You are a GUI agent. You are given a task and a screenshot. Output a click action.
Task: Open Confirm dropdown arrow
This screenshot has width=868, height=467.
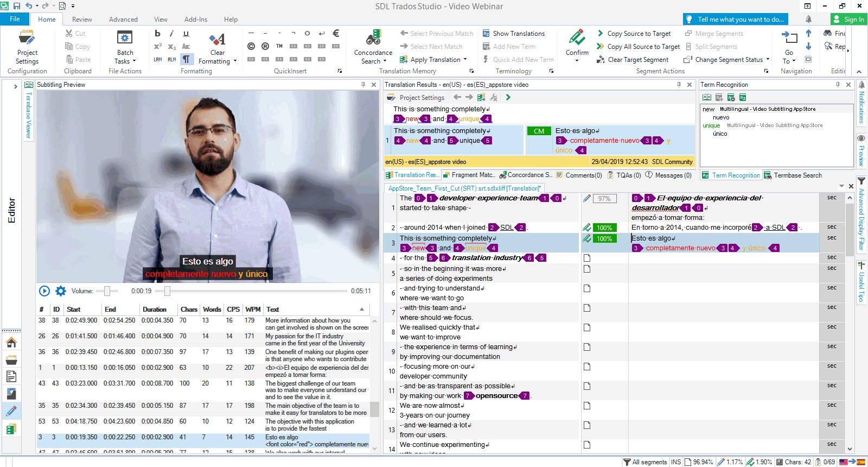tap(577, 60)
